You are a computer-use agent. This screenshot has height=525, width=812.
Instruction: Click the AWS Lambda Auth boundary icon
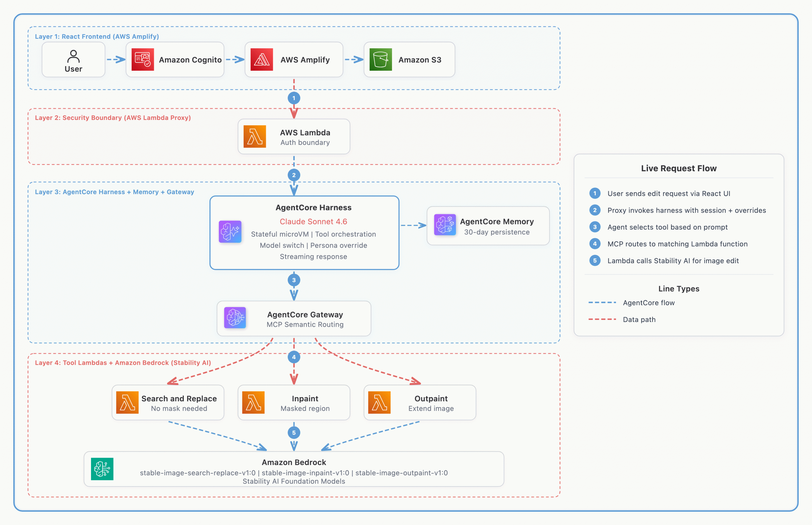point(255,136)
